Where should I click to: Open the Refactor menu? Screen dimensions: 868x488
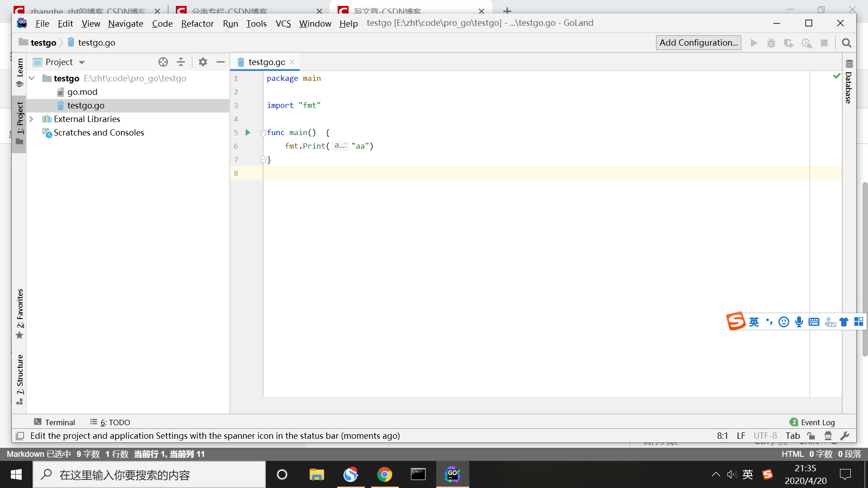(x=197, y=23)
